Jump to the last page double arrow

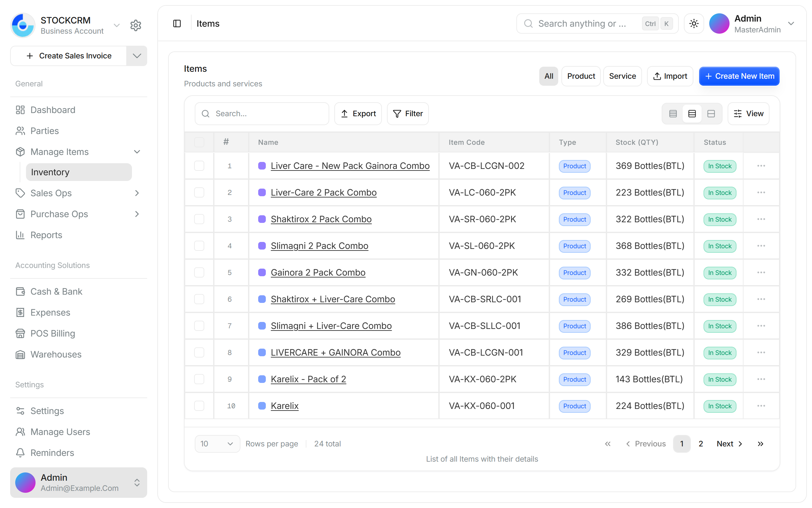[x=760, y=444]
